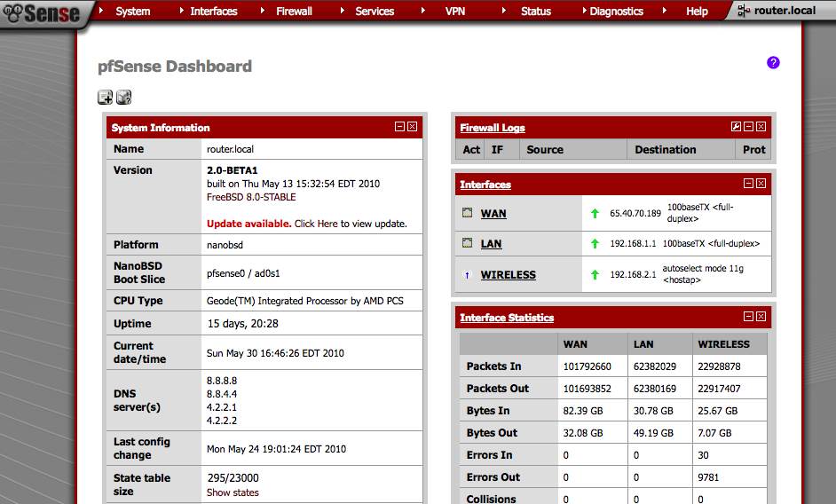Close the Firewall Logs widget
This screenshot has height=504, width=836.
(761, 126)
